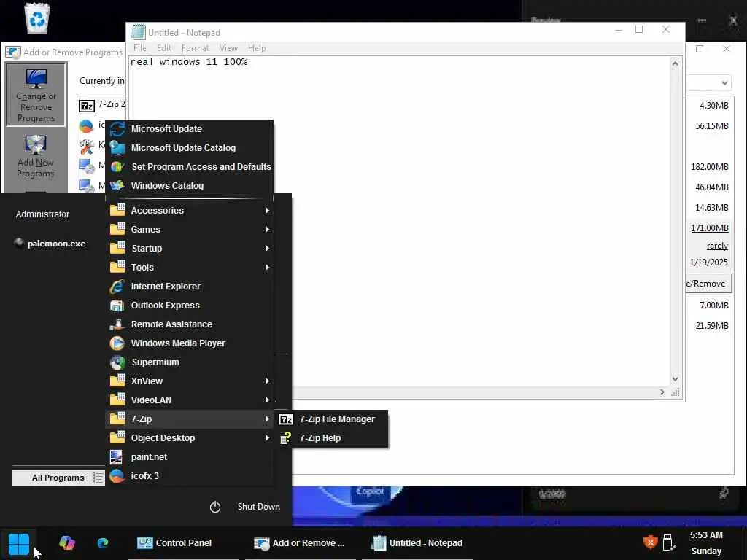The width and height of the screenshot is (747, 560).
Task: Click Notepad horizontal scroll right arrow
Action: pos(662,392)
